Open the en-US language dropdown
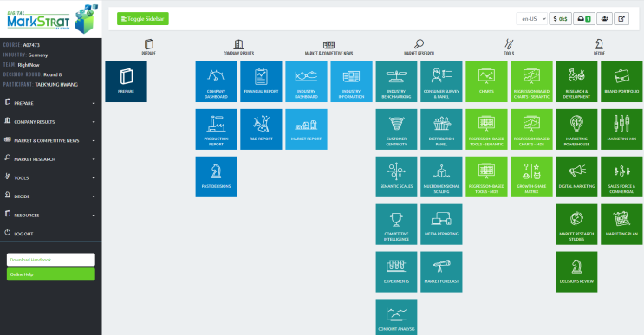644x335 pixels. 532,18
